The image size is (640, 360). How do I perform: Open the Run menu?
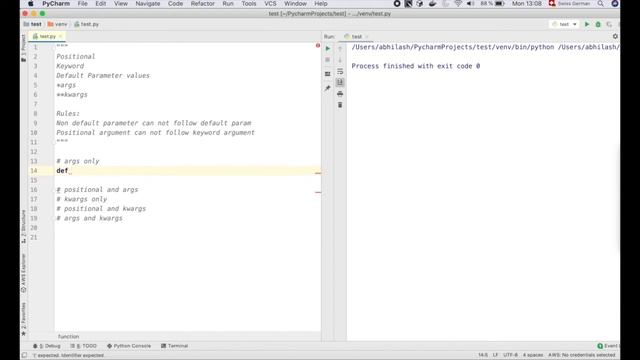tap(228, 4)
